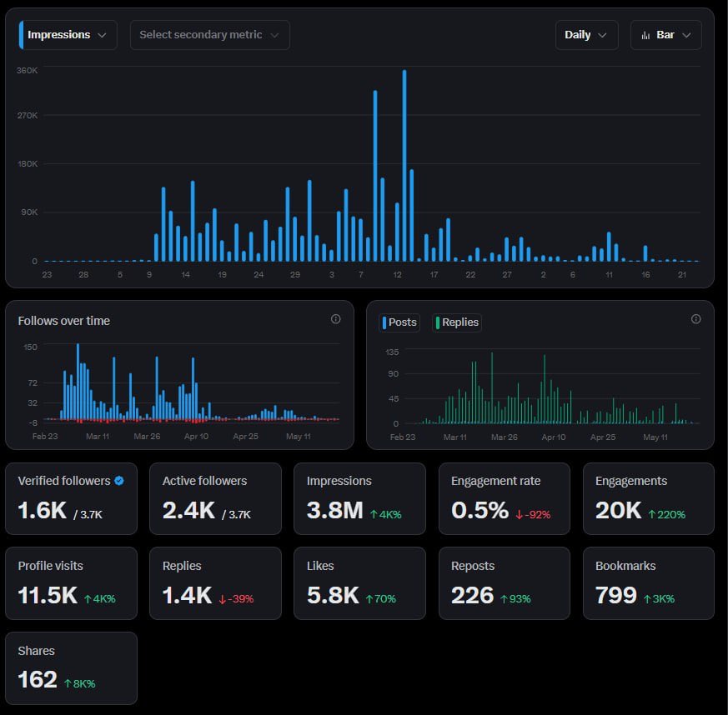Toggle the Posts series legend

[x=399, y=322]
